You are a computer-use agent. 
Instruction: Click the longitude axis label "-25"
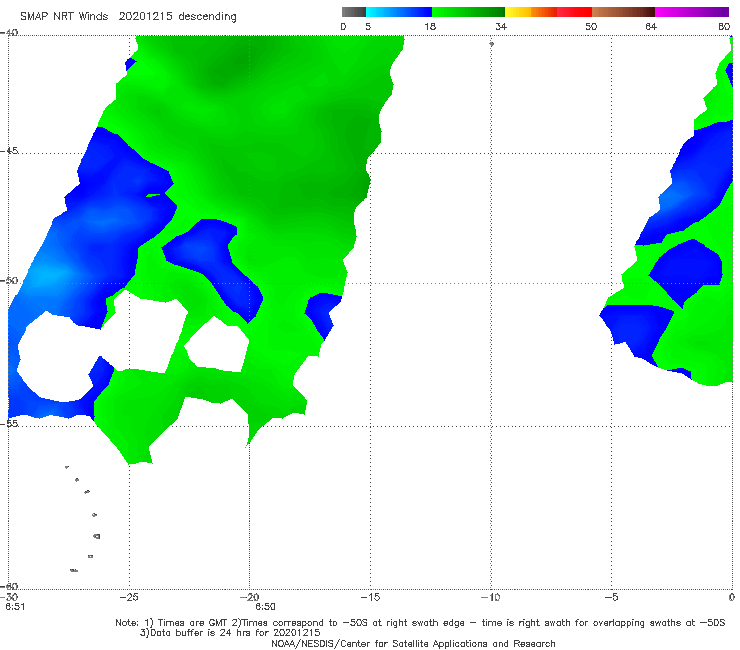point(129,597)
